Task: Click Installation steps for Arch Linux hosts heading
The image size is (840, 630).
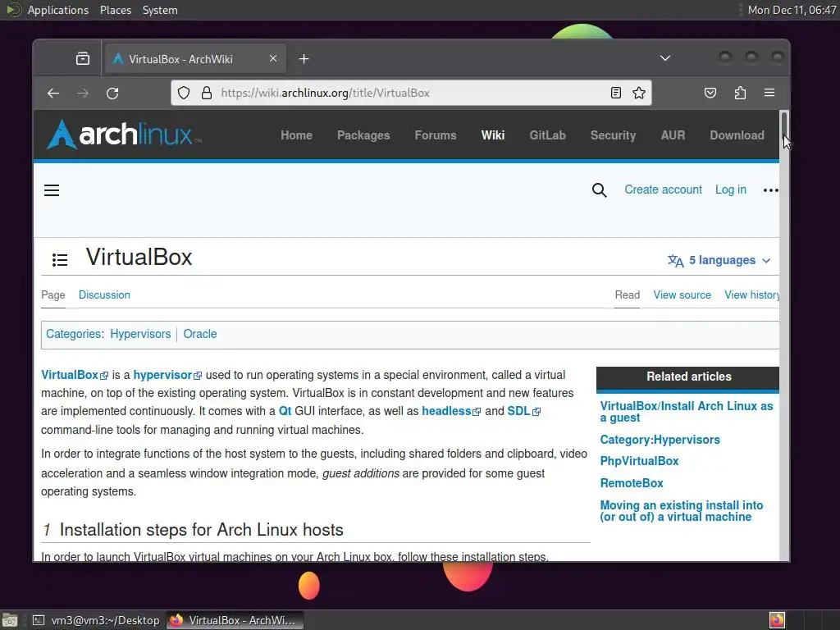Action: [x=201, y=530]
